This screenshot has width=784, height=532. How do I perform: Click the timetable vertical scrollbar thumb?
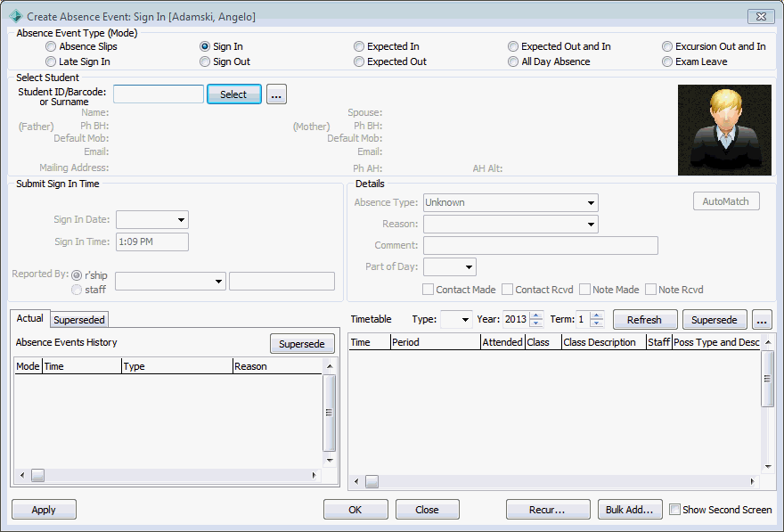click(x=767, y=379)
